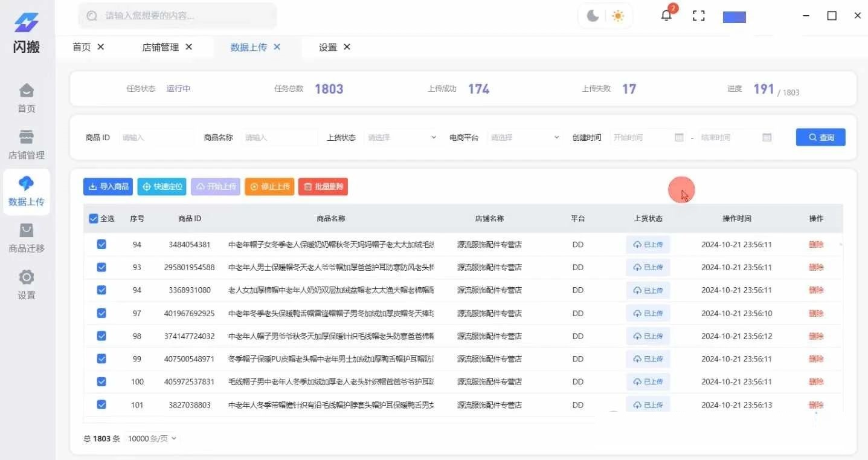The height and width of the screenshot is (460, 868).
Task: Click the 开始时间 date field
Action: (x=648, y=137)
